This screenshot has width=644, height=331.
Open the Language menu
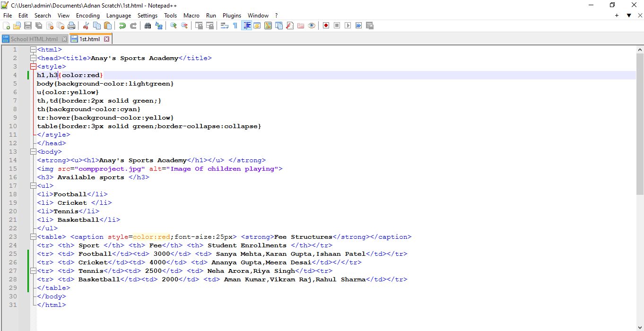119,16
